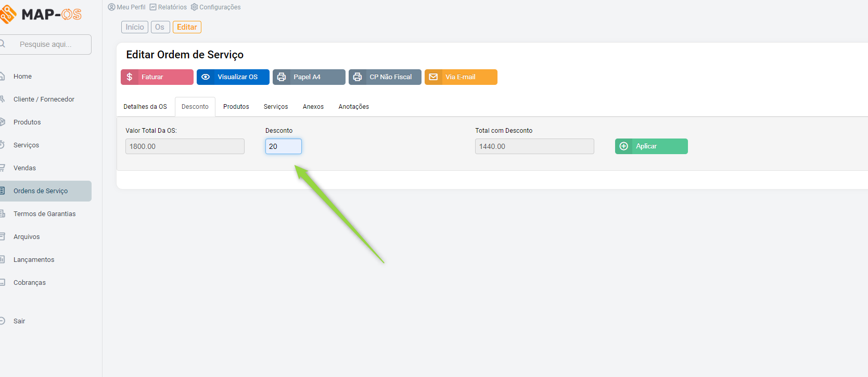Focus the Pesquise aqui search box

pos(46,44)
